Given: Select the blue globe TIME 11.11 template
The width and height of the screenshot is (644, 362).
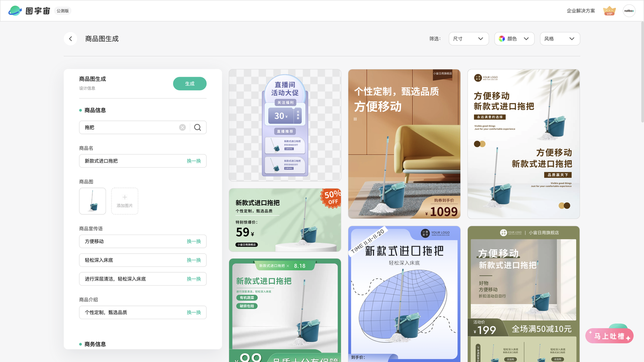Looking at the screenshot, I should click(x=404, y=294).
